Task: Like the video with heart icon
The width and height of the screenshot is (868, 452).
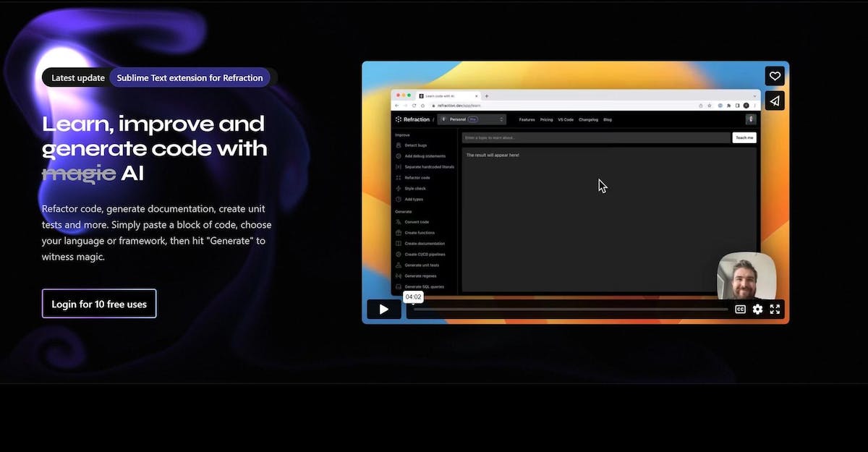Action: point(775,76)
